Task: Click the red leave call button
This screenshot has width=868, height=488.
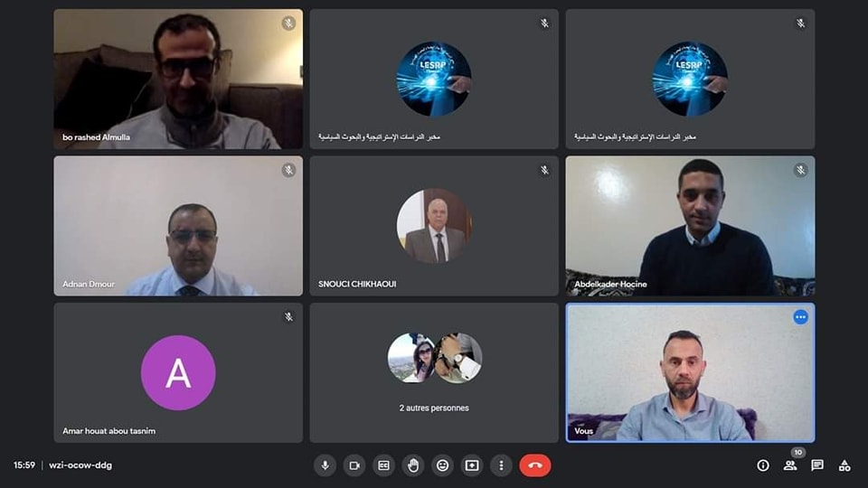Action: (534, 465)
